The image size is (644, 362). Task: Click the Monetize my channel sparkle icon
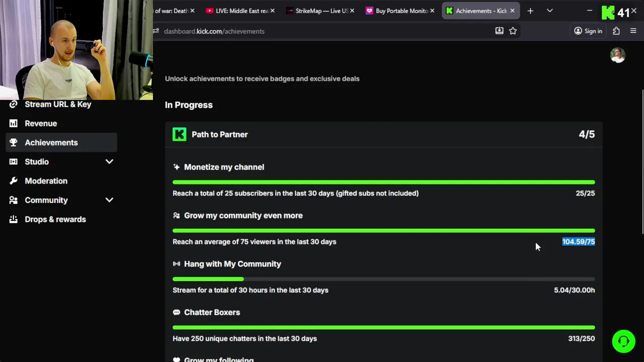click(176, 167)
